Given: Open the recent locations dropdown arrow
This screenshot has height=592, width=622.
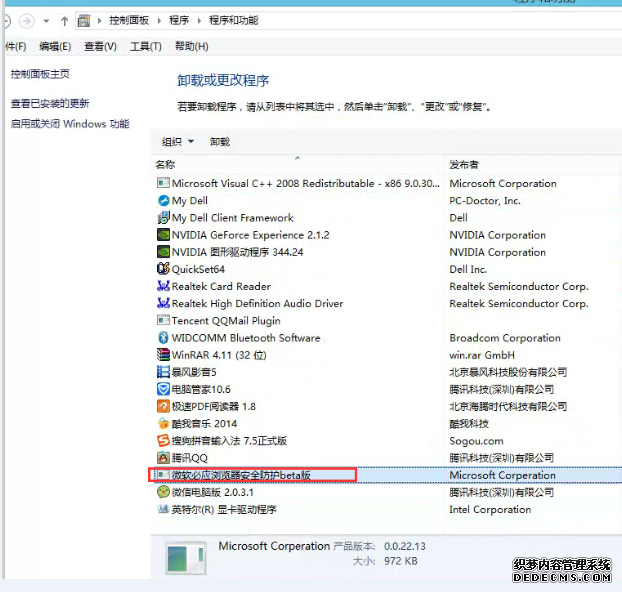Looking at the screenshot, I should click(x=46, y=21).
